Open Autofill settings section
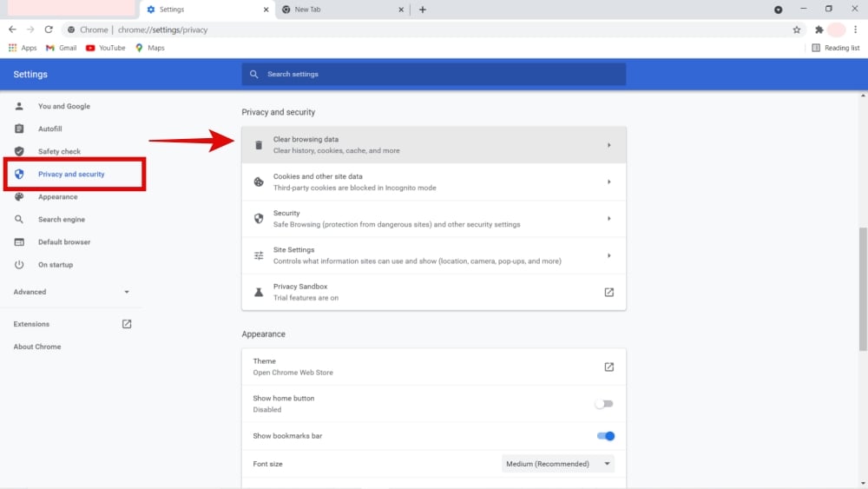Viewport: 868px width, 489px height. tap(49, 129)
